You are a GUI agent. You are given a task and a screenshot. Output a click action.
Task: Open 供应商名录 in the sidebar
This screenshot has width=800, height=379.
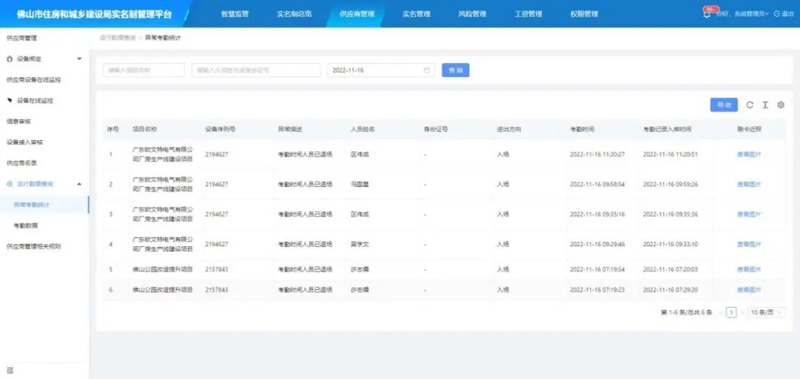click(22, 163)
